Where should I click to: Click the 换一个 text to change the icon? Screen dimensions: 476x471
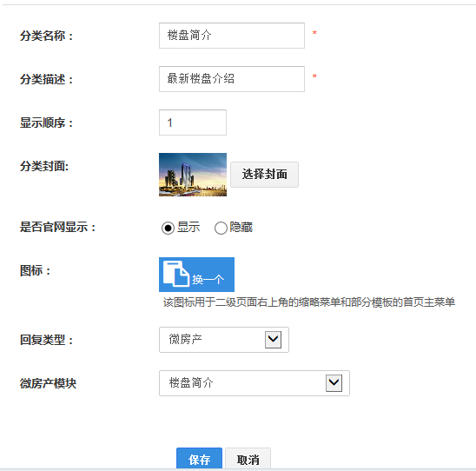[208, 279]
